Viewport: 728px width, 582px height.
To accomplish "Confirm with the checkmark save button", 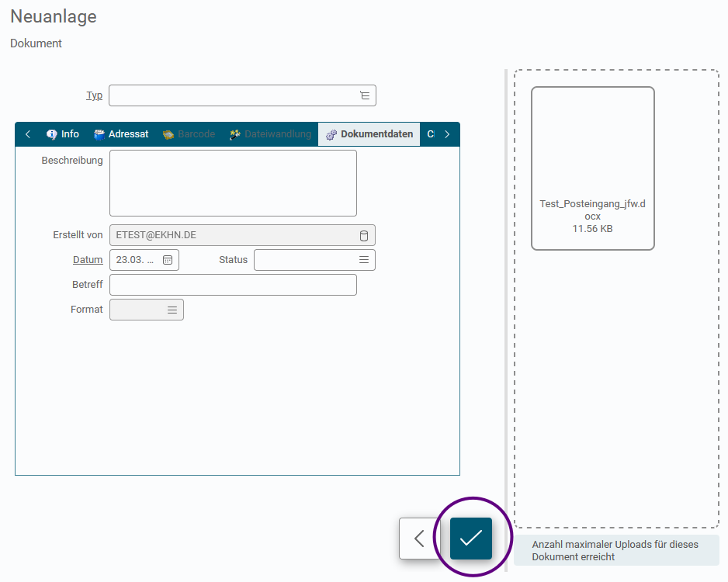I will coord(471,539).
